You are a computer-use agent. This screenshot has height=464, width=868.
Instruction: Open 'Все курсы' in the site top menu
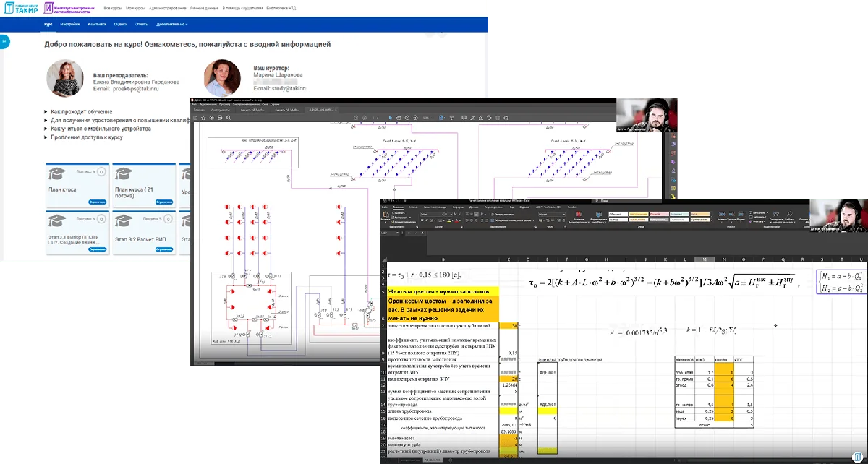[x=112, y=8]
